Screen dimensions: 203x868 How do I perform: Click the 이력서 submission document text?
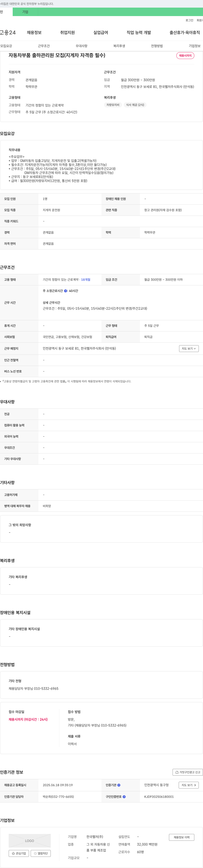click(x=72, y=744)
